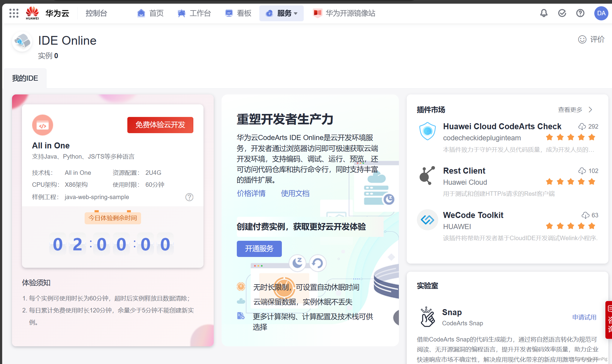
Task: Click the Rest Client star rating
Action: tap(570, 182)
